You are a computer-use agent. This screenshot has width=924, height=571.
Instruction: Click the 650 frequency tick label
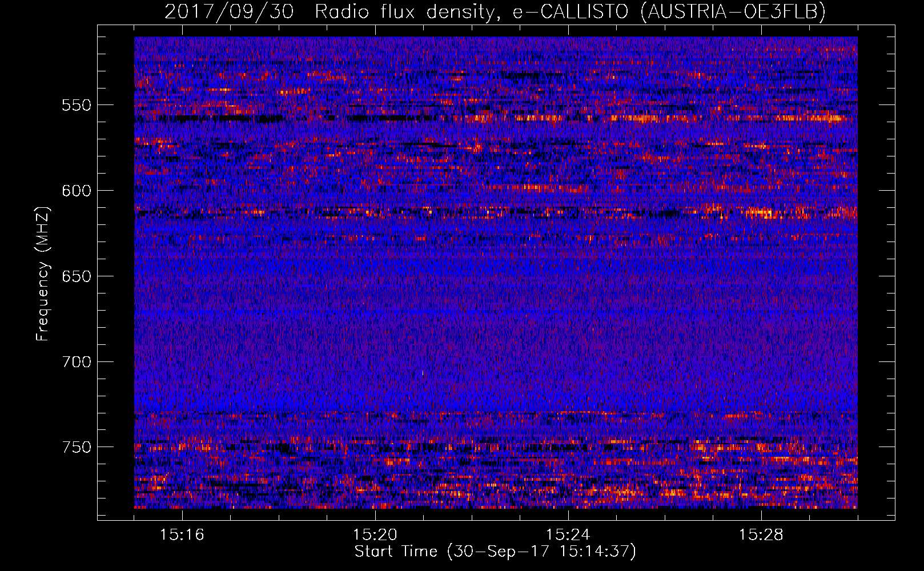point(76,276)
